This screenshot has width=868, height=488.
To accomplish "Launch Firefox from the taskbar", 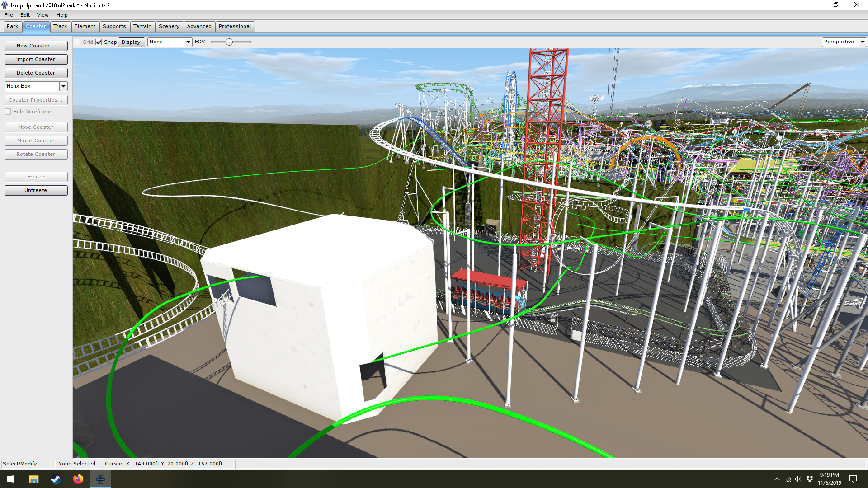I will [x=78, y=479].
